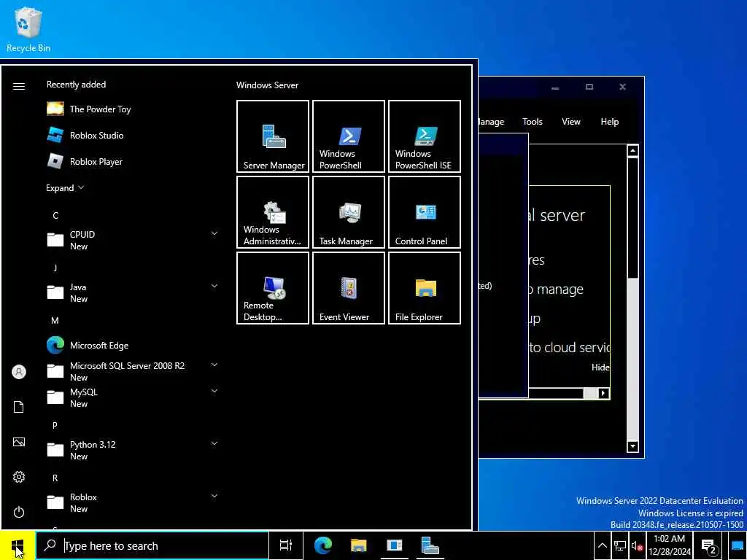Viewport: 747px width, 560px height.
Task: Open Tools menu in Server Manager
Action: coord(532,122)
